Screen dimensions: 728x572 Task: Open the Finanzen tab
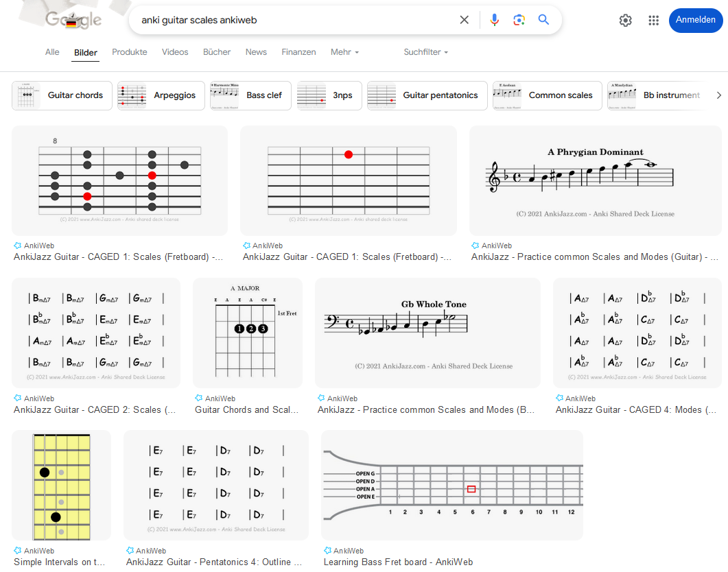(298, 52)
